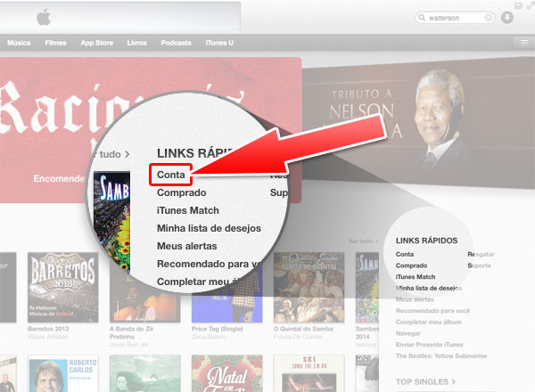Switch to the Música store tab
The height and width of the screenshot is (392, 535).
[19, 43]
